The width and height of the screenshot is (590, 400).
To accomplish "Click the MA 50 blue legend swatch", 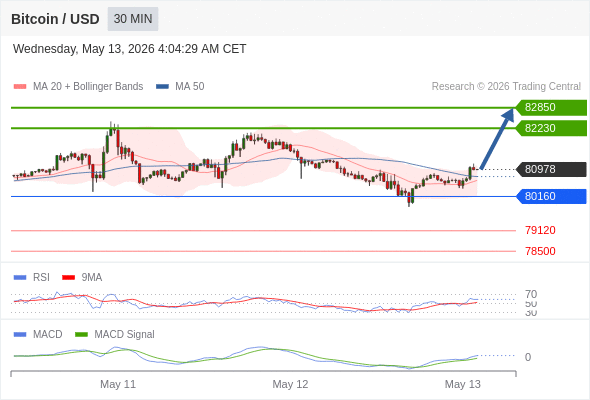I will (x=162, y=87).
